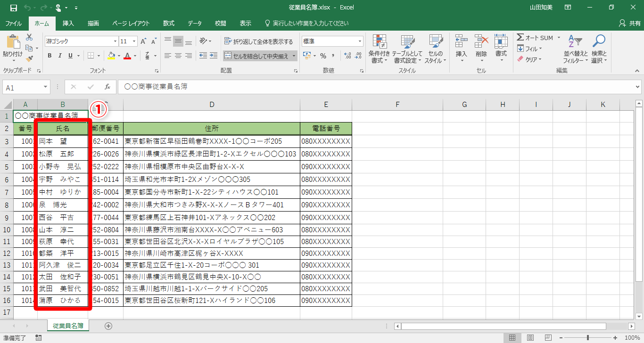
Task: Toggle wrap text (折り返して全体を表示する)
Action: pyautogui.click(x=258, y=41)
